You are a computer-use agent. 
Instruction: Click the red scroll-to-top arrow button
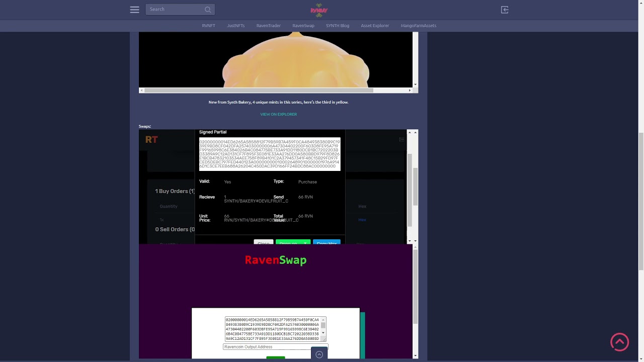(x=619, y=342)
